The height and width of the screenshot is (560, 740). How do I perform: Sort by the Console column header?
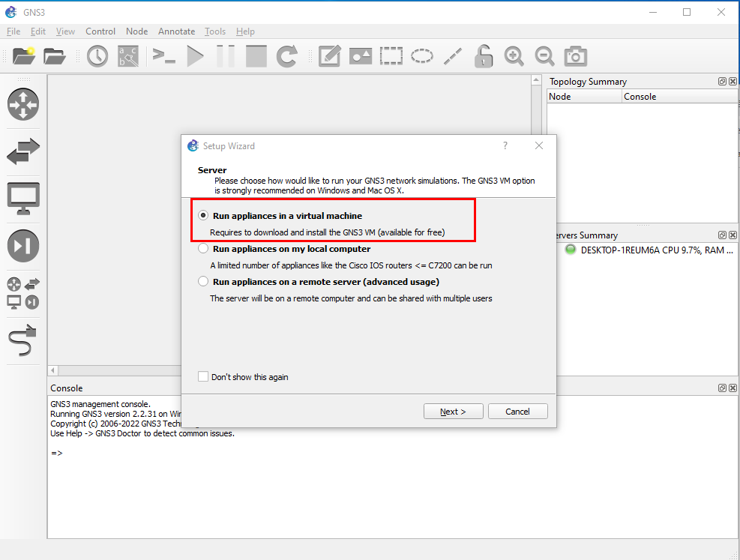pyautogui.click(x=679, y=96)
